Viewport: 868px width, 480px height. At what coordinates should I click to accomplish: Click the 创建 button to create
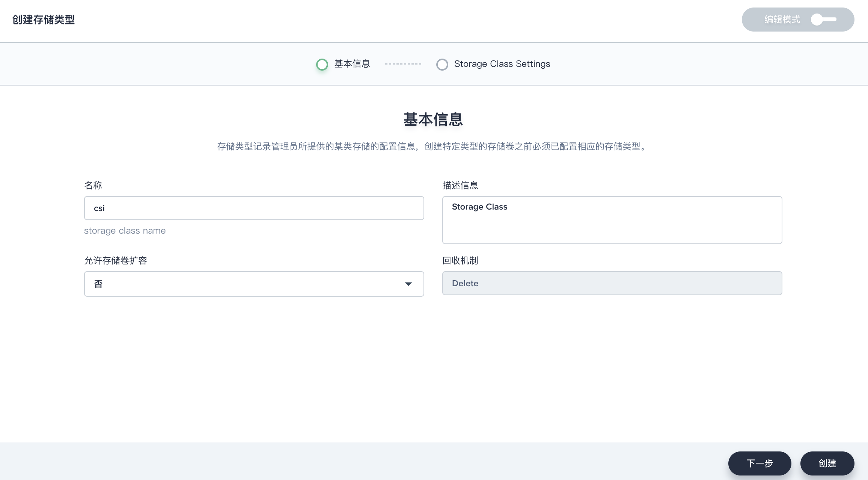828,462
